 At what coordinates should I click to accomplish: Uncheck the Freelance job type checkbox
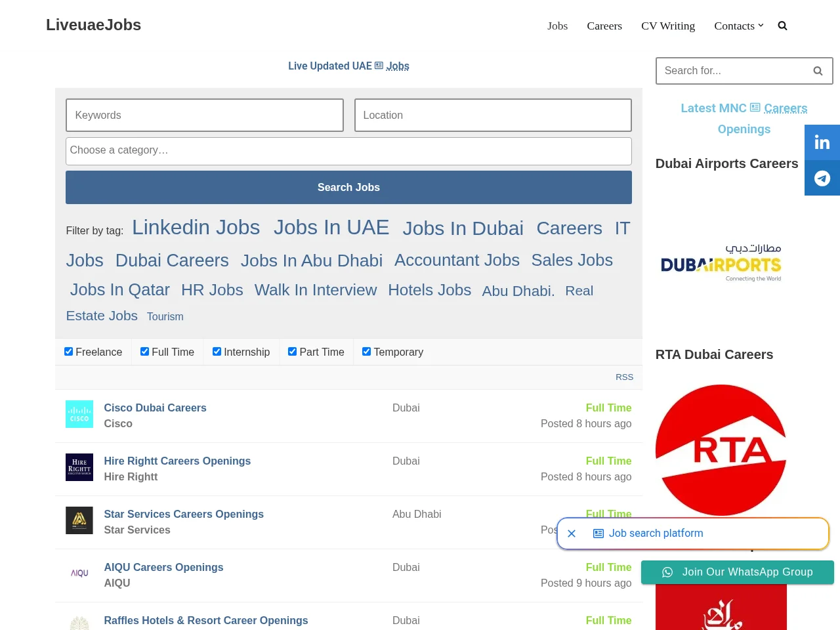tap(68, 352)
